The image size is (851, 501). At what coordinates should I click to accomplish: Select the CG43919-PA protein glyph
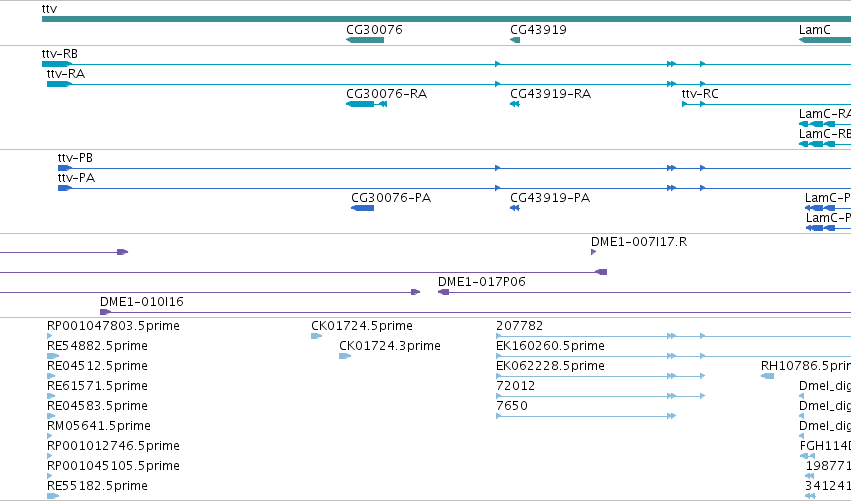515,208
